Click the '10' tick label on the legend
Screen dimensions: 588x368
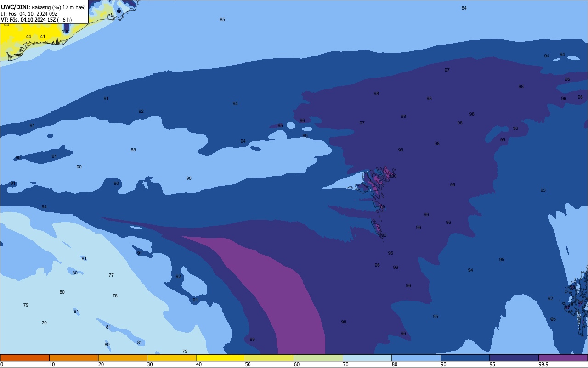(52, 364)
